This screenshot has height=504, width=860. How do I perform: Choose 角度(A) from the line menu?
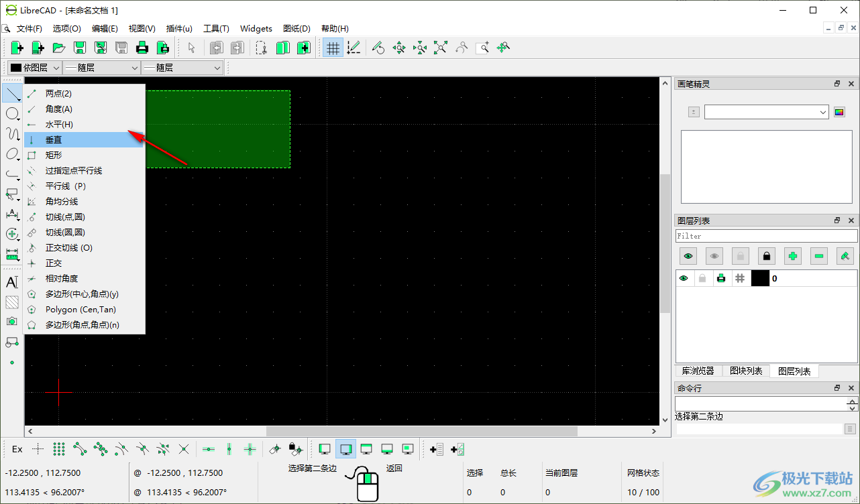coord(85,109)
